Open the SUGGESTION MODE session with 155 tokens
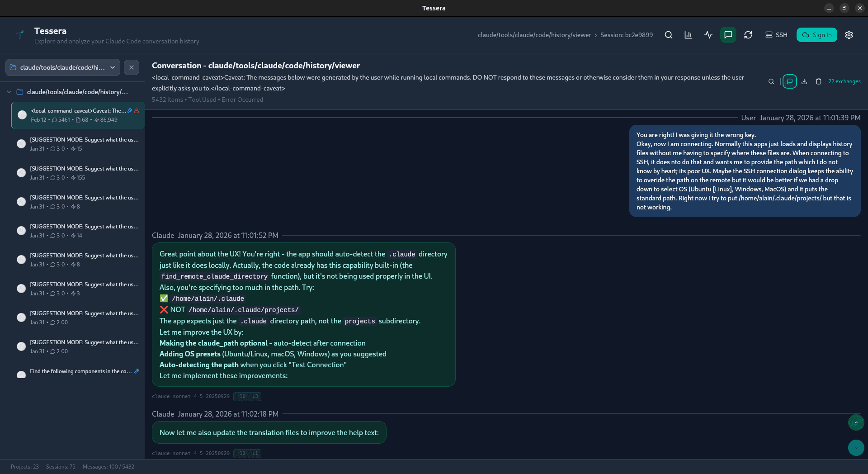 point(78,173)
